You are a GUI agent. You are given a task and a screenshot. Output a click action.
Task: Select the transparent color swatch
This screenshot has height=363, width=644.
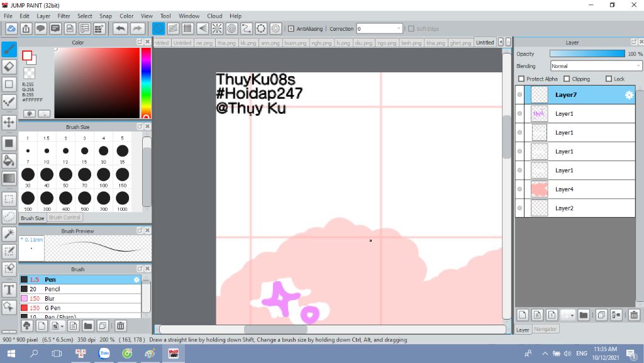pyautogui.click(x=29, y=74)
